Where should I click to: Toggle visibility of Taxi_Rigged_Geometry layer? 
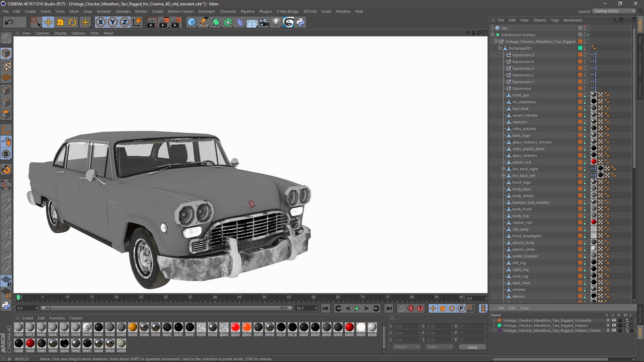click(614, 320)
